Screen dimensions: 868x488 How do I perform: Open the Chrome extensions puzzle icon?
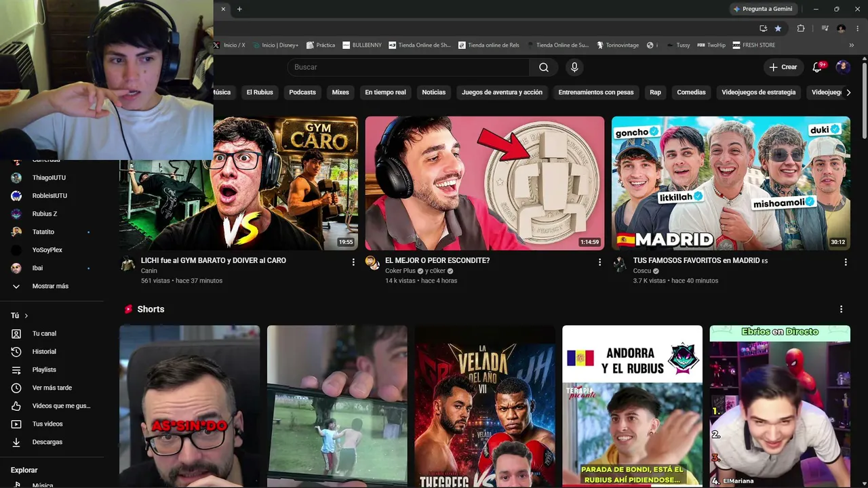(801, 28)
